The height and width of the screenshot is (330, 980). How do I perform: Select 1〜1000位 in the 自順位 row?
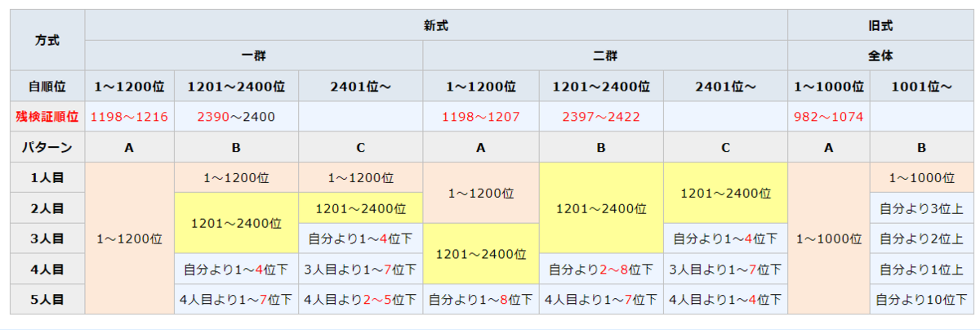[x=829, y=86]
